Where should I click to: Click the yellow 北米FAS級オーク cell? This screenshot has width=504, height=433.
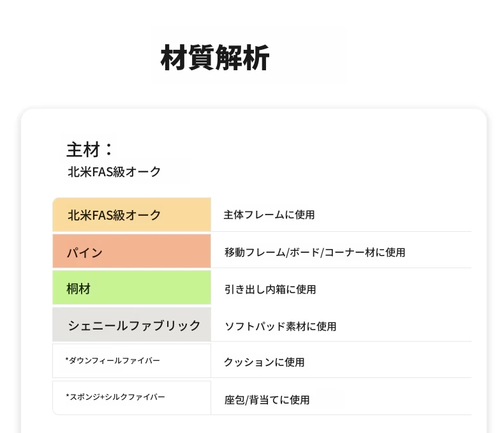[132, 215]
